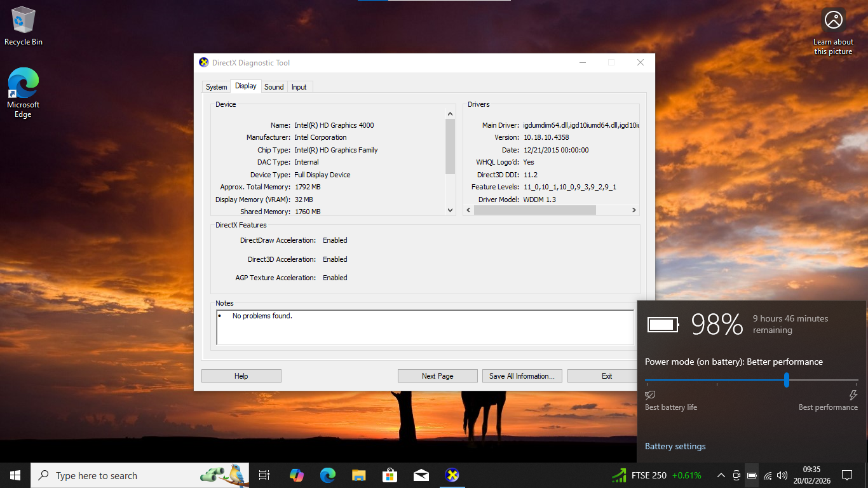This screenshot has height=488, width=868.
Task: Open the volume control in the system tray
Action: pyautogui.click(x=782, y=475)
